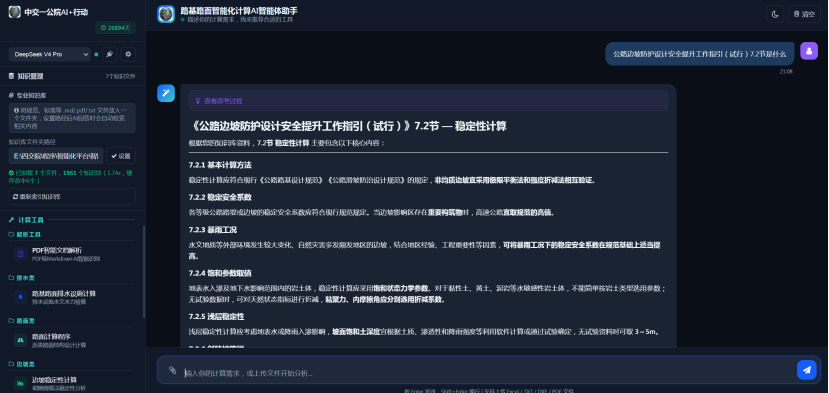Click the plug connection icon beside model selector
This screenshot has width=829, height=393.
click(109, 54)
